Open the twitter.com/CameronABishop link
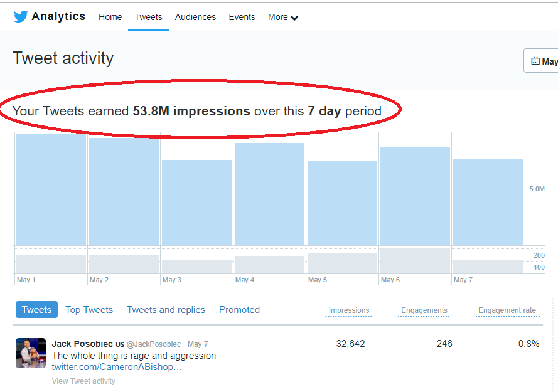Image resolution: width=558 pixels, height=392 pixels. 117,367
